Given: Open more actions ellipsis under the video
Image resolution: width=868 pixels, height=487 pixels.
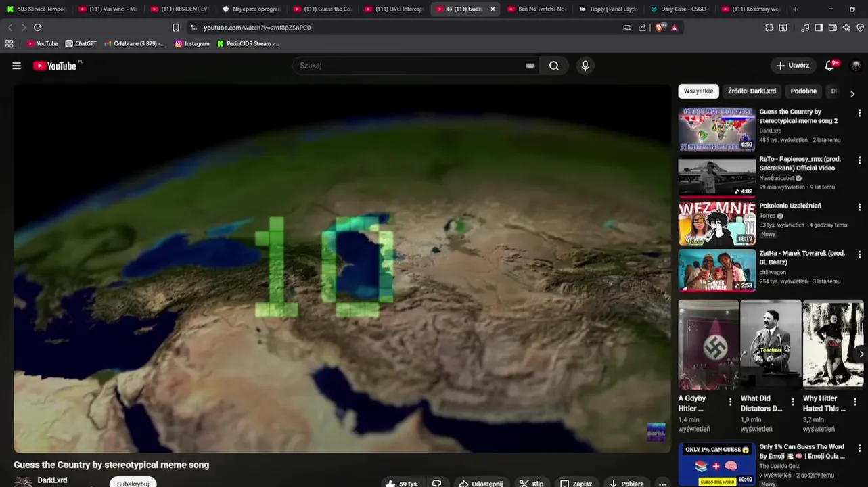Looking at the screenshot, I should click(x=663, y=484).
